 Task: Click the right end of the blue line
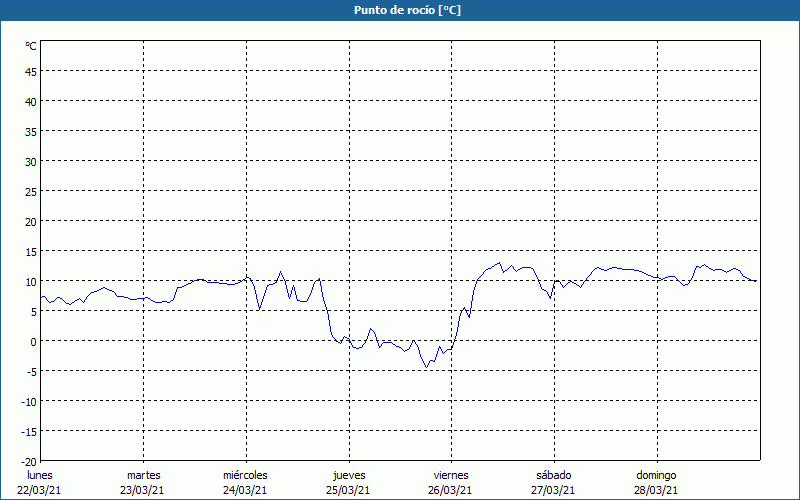(x=756, y=281)
